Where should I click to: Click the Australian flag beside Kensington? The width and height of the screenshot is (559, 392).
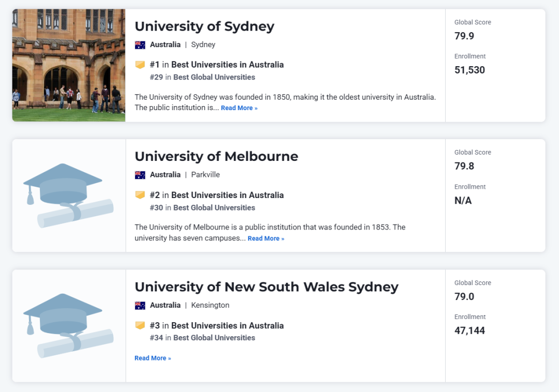pyautogui.click(x=140, y=305)
